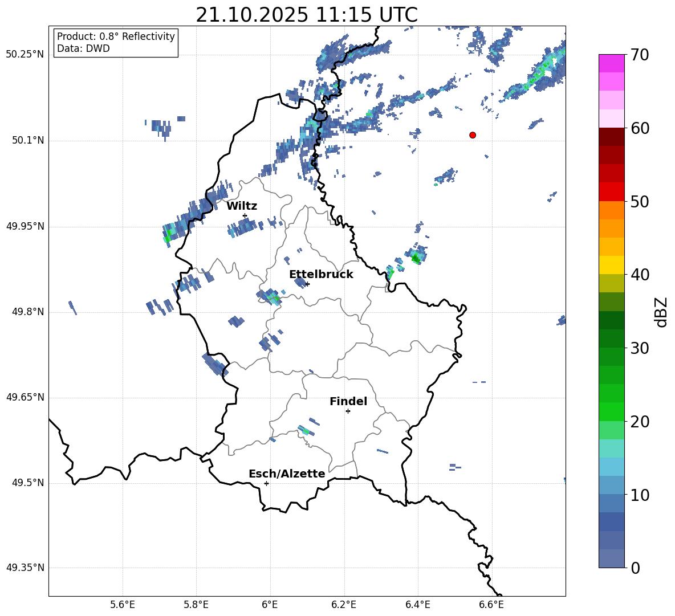The width and height of the screenshot is (675, 616).
Task: Click the bright green colorbar segment at 20
Action: (x=611, y=411)
